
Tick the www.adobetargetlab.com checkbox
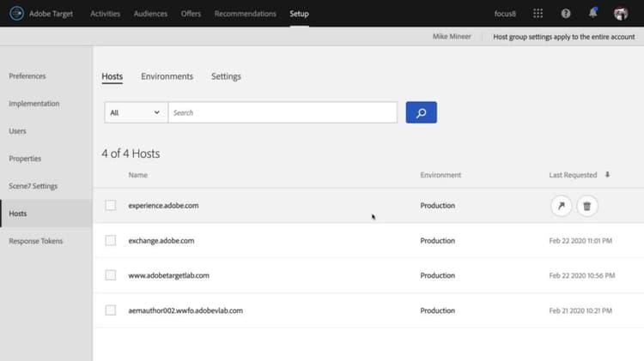tap(110, 275)
